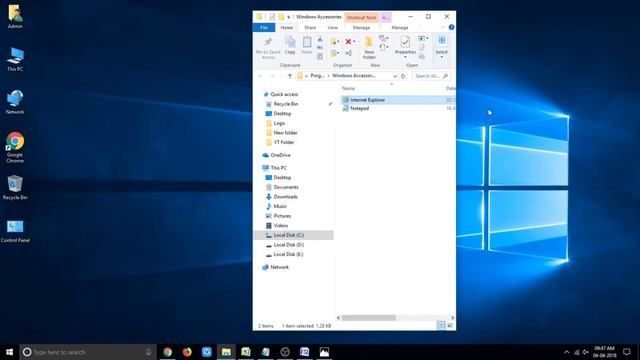
Task: Switch to the Home tab
Action: click(287, 27)
